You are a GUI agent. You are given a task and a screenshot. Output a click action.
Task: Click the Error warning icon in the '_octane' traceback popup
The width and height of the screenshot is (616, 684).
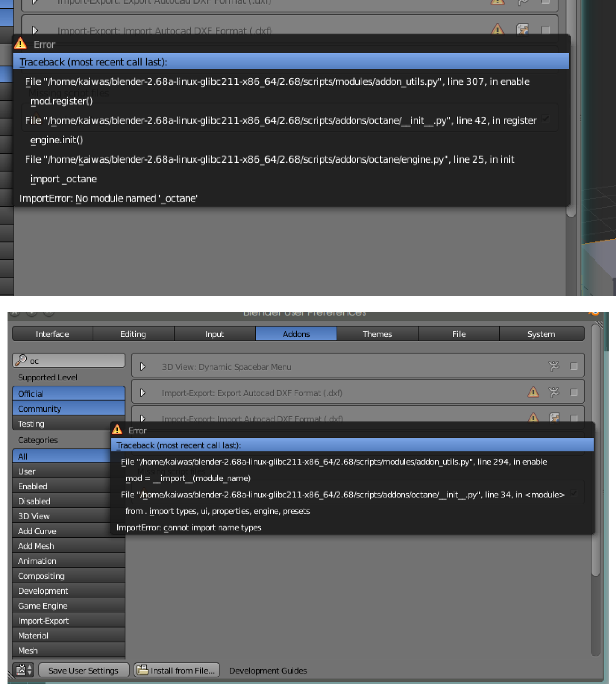pyautogui.click(x=20, y=43)
